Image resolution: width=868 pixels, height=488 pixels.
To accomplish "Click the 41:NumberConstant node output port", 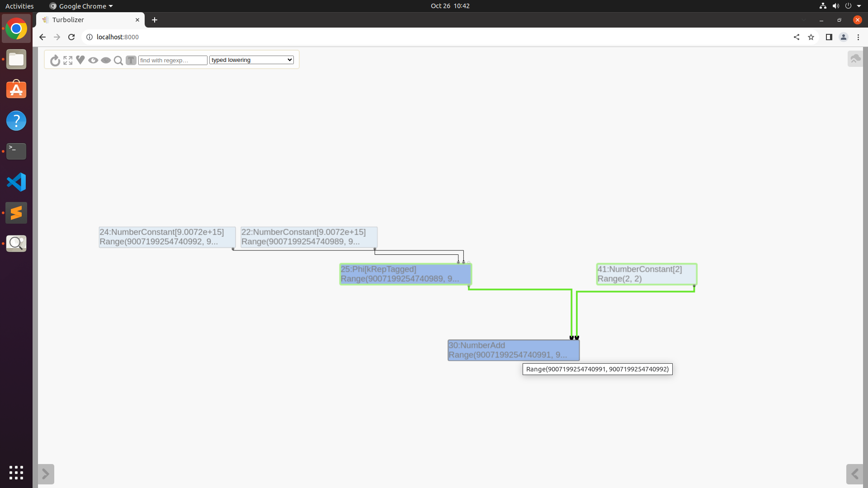I will (694, 286).
